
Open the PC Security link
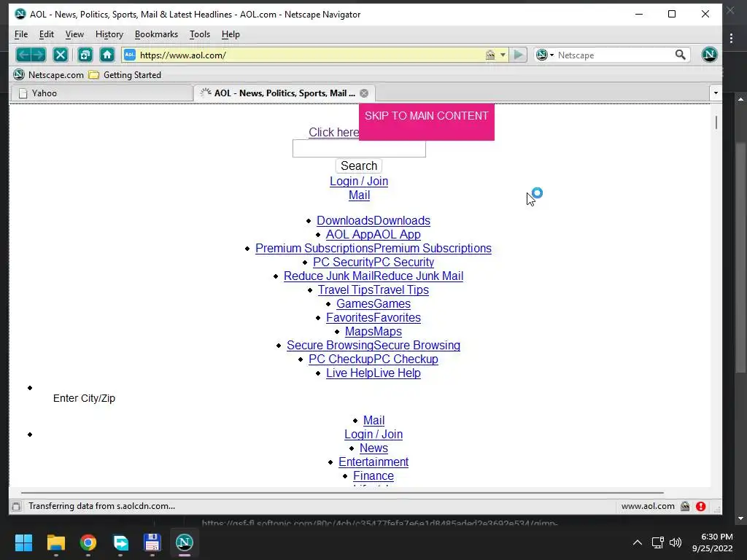(373, 262)
